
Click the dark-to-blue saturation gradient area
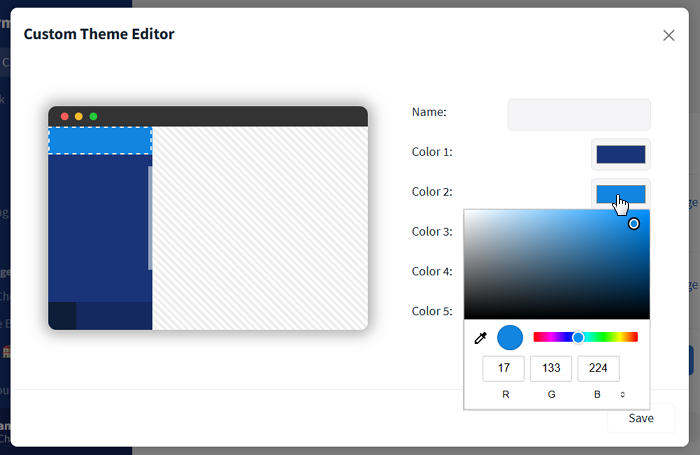(x=557, y=264)
